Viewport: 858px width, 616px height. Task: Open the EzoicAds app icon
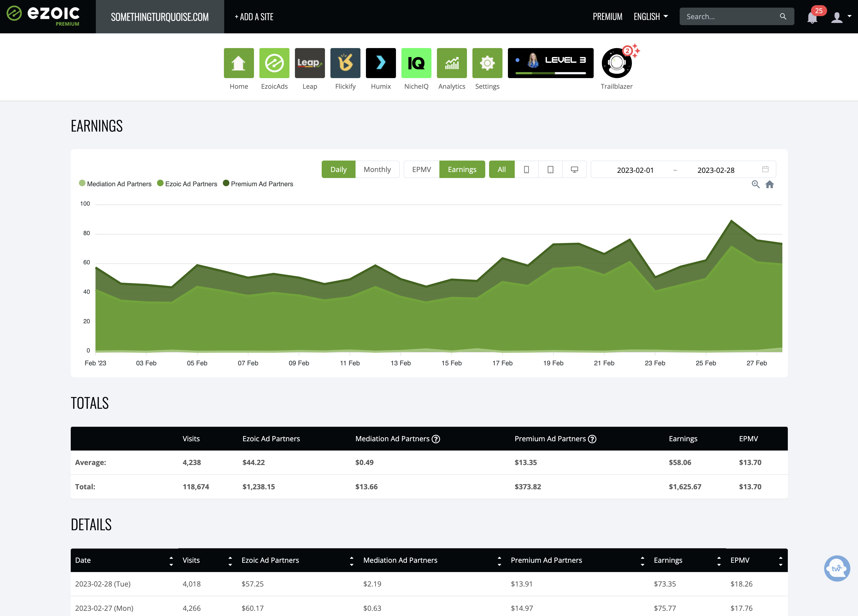(274, 63)
